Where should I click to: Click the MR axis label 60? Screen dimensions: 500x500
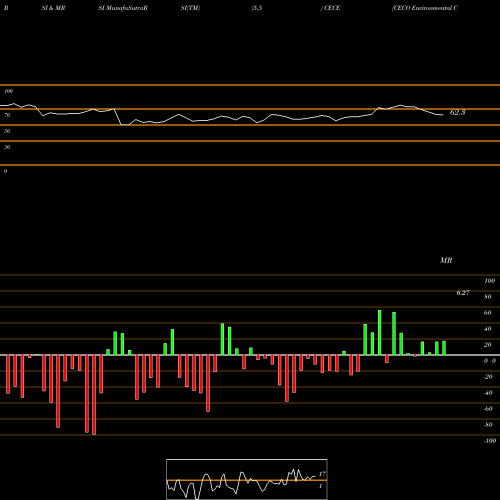[x=487, y=313]
